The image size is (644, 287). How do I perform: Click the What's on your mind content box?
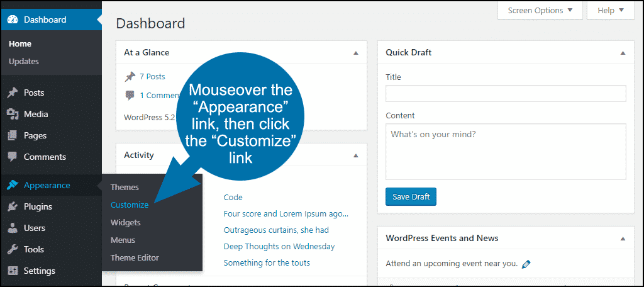[506, 151]
